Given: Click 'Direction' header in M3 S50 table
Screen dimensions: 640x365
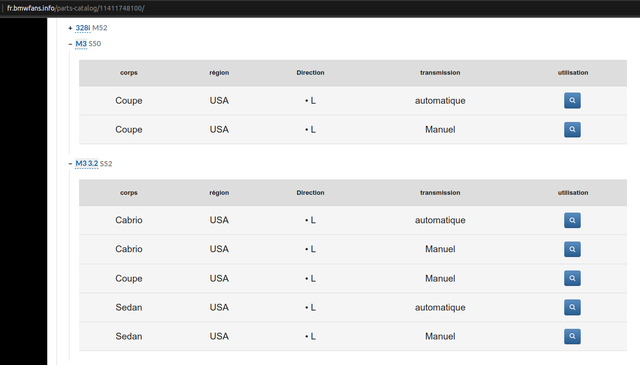Looking at the screenshot, I should pos(310,73).
